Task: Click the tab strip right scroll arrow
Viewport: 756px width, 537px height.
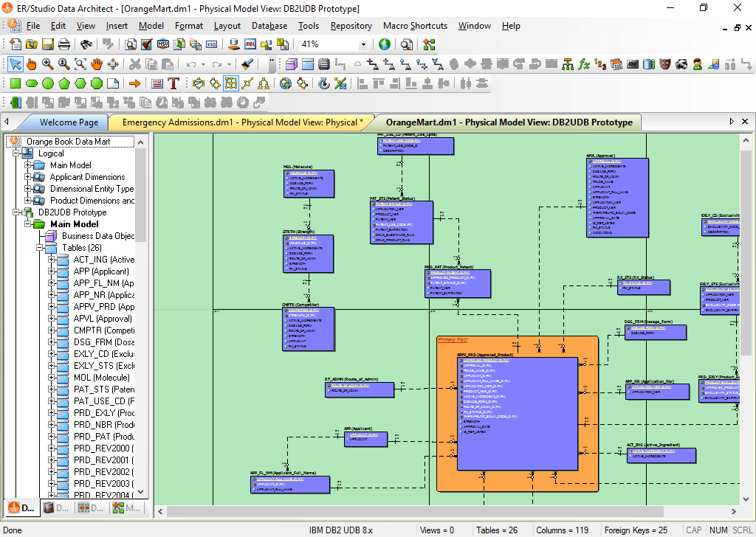Action: click(732, 122)
